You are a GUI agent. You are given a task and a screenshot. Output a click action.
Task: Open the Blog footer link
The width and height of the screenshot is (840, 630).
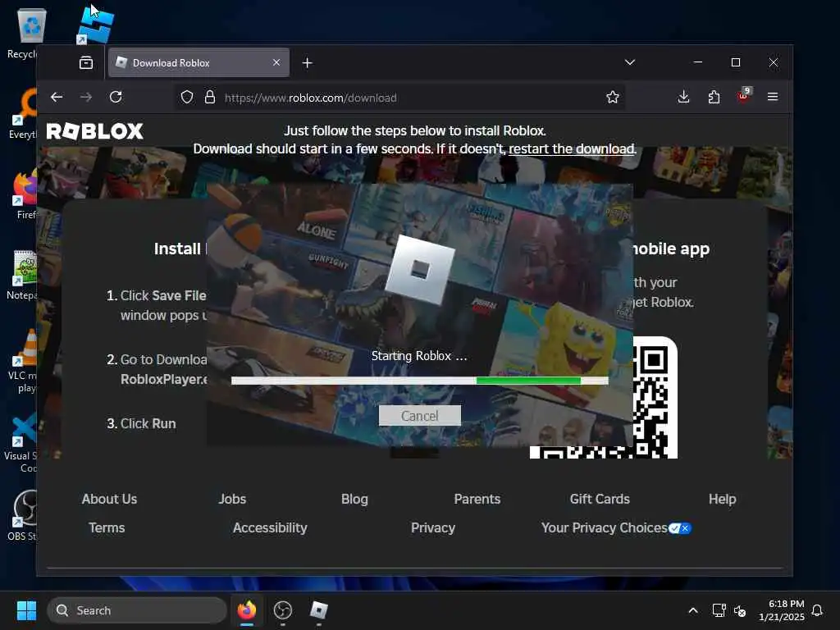point(354,500)
